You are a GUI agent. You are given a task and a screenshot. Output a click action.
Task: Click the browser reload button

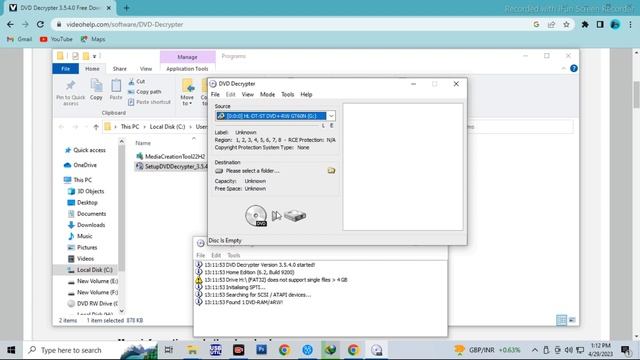(x=40, y=24)
